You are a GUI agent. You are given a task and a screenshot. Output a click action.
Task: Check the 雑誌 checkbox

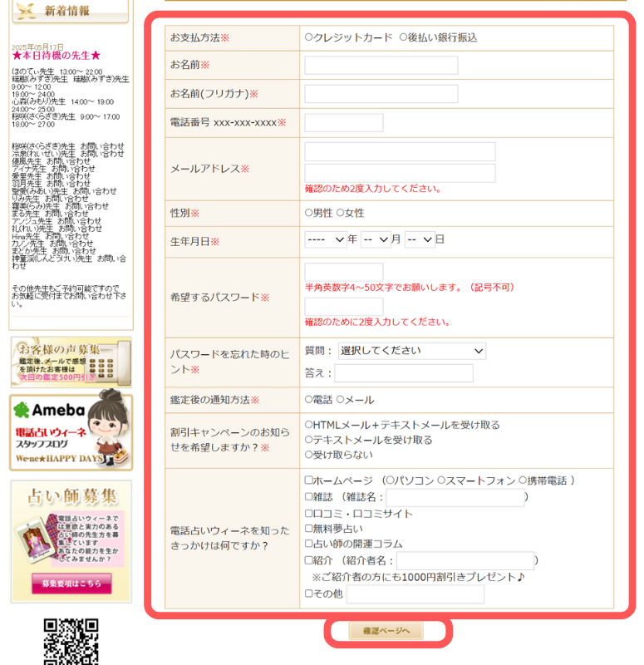coord(308,496)
